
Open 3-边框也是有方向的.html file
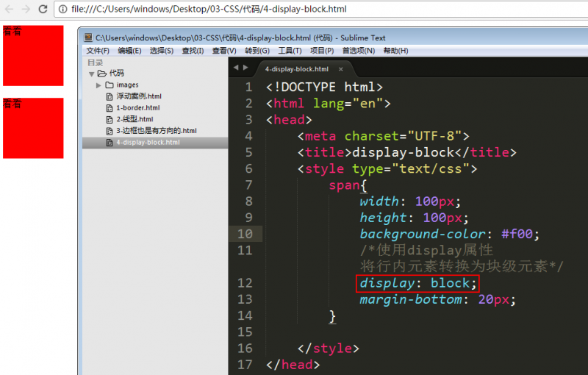pyautogui.click(x=156, y=131)
